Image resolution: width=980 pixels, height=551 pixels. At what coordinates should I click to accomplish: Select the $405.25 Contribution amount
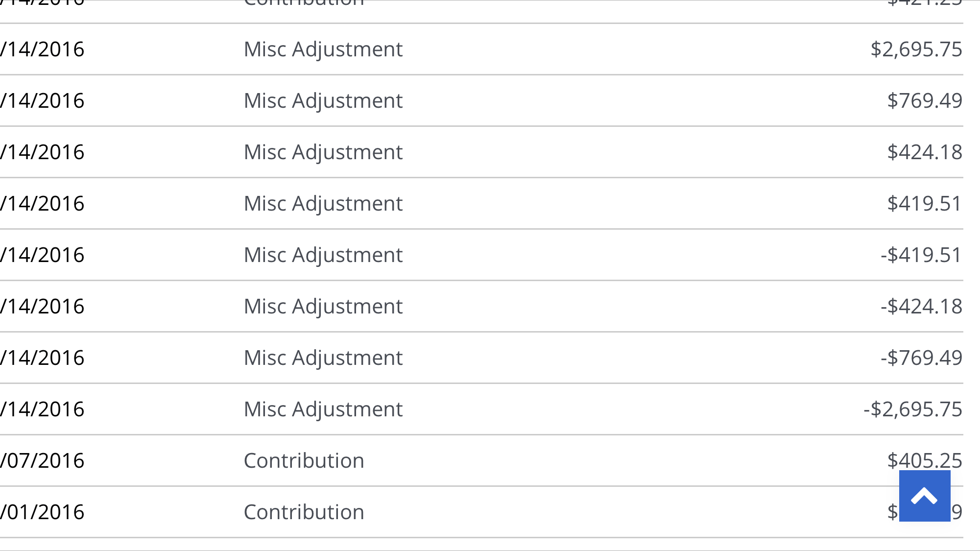pyautogui.click(x=925, y=460)
